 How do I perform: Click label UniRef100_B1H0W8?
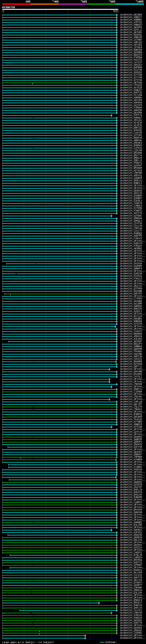pyautogui.click(x=131, y=291)
